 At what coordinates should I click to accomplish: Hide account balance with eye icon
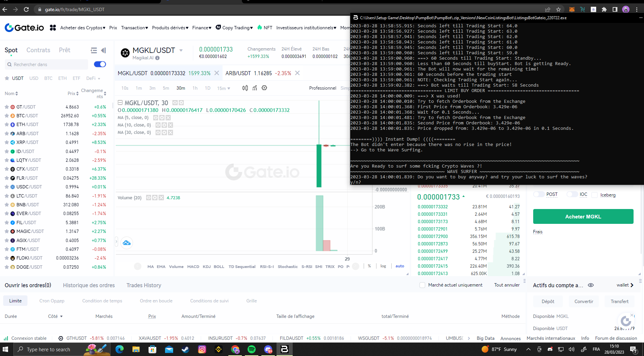591,285
